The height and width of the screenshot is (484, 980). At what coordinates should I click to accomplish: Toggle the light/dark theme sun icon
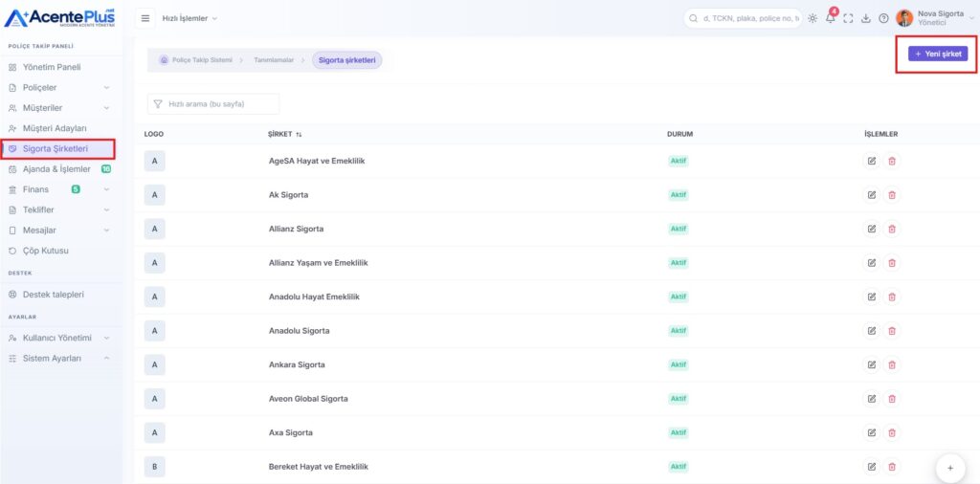point(813,18)
